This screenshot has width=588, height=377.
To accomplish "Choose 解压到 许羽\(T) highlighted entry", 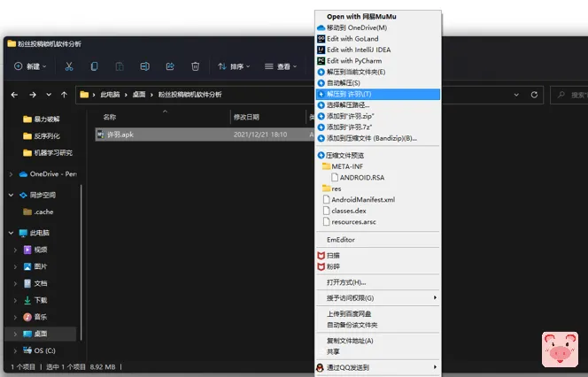I will (378, 94).
